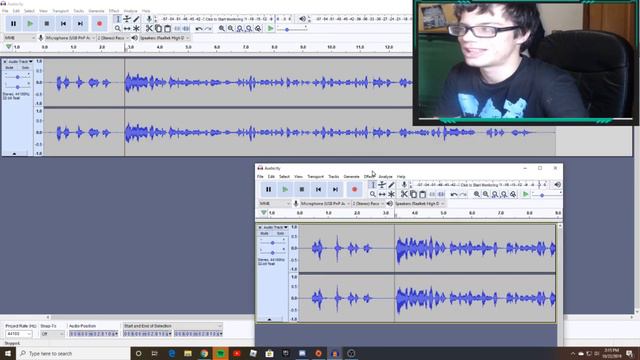Click playback speed slider in background window
Screen dimensions: 640x360
point(292,29)
